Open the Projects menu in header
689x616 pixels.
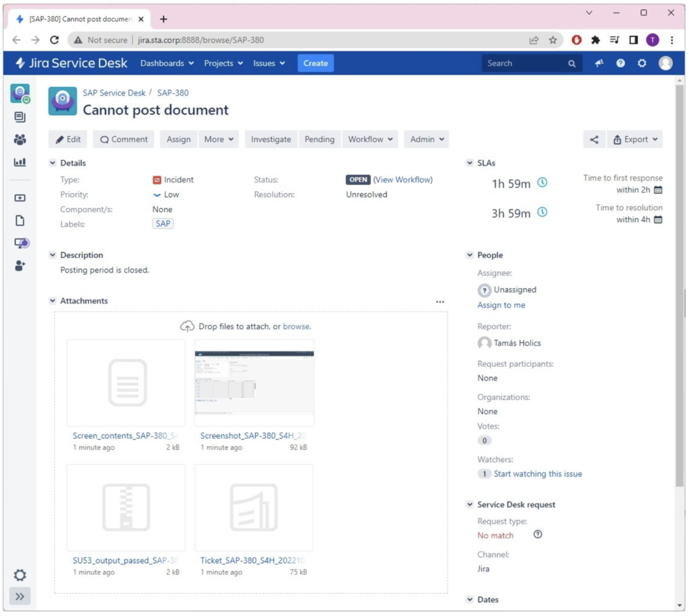(x=223, y=63)
